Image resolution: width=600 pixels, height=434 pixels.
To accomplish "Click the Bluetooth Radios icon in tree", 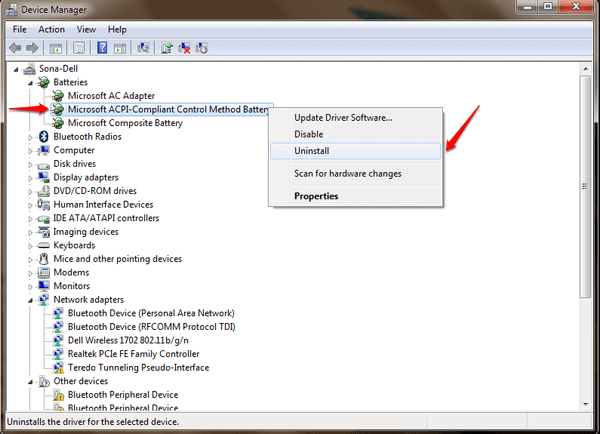I will point(44,137).
